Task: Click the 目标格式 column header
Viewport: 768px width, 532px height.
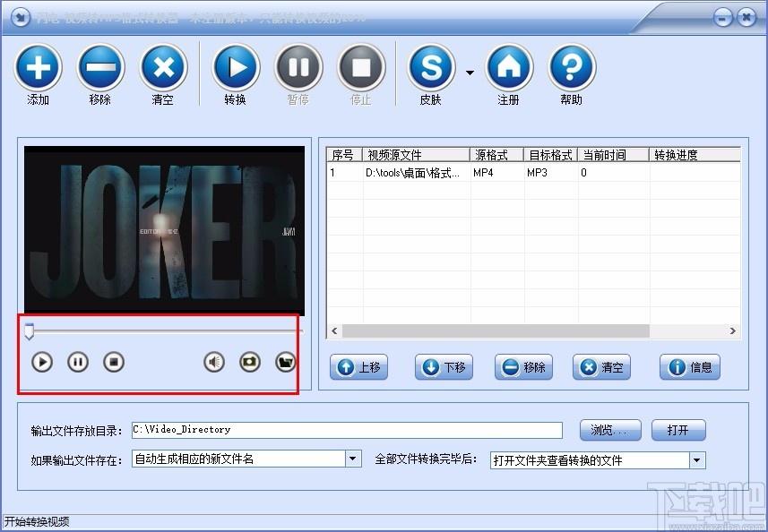Action: tap(550, 155)
